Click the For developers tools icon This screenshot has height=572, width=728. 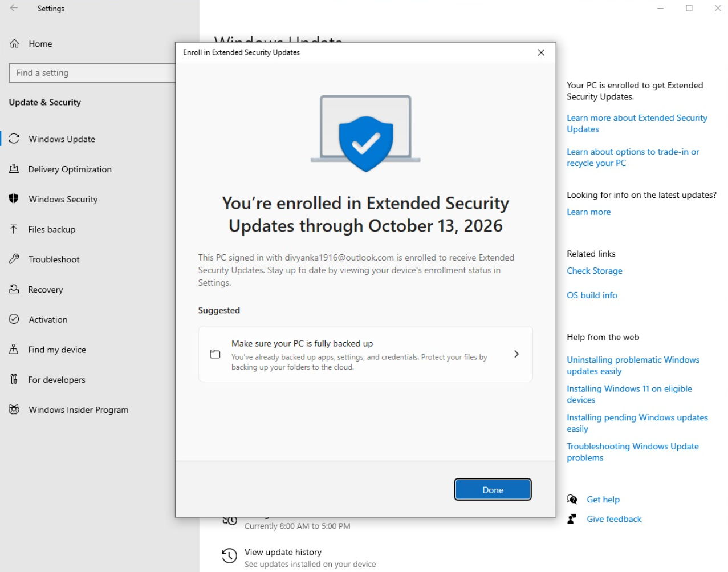14,379
